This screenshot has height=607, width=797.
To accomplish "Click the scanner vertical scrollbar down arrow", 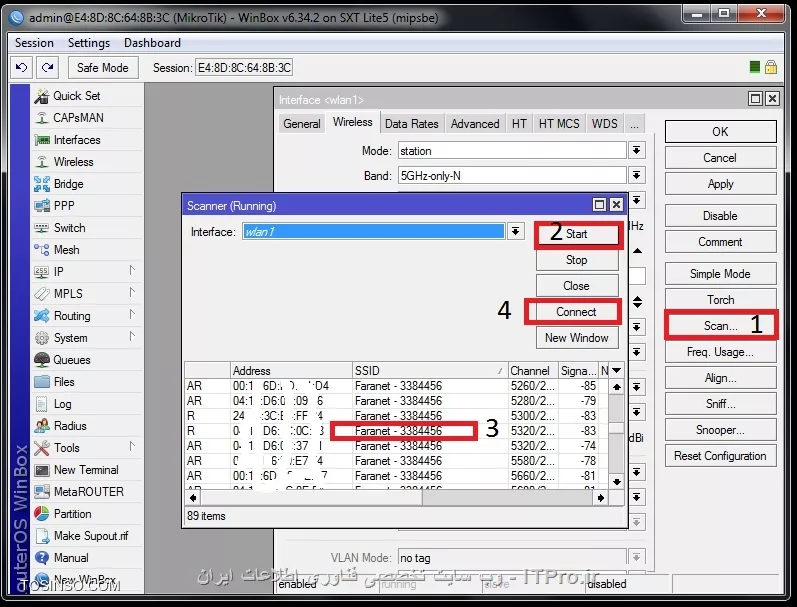I will 617,481.
